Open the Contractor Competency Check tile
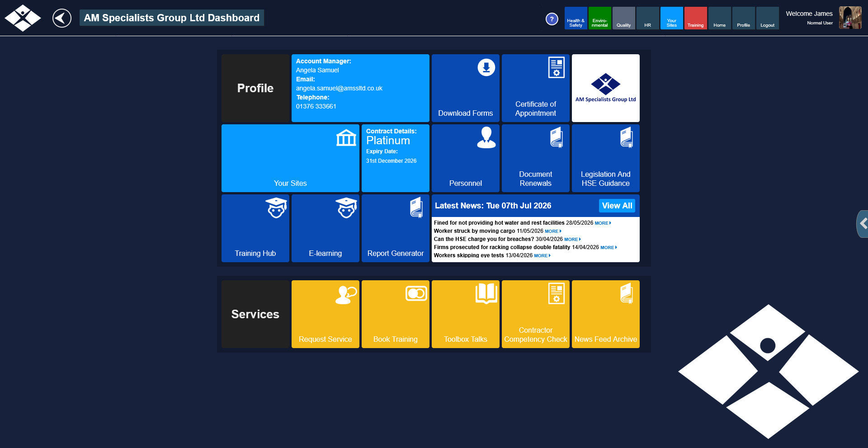The height and width of the screenshot is (448, 868). (536, 314)
